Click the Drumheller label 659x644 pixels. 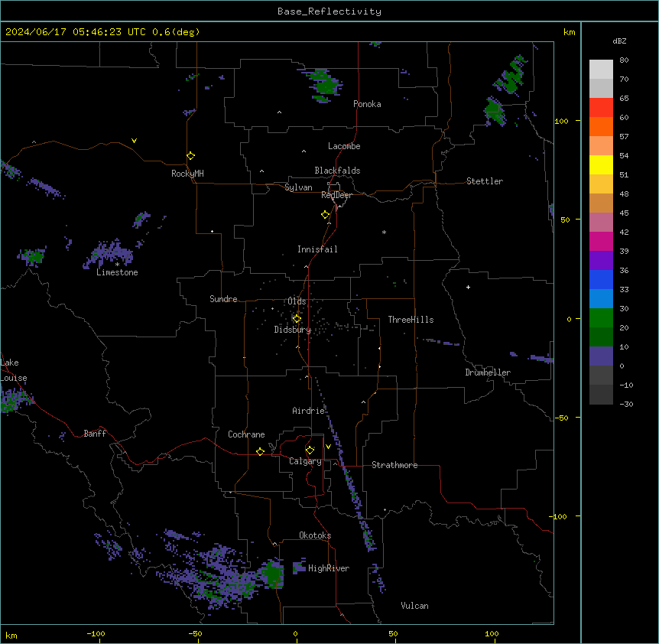[x=488, y=372]
